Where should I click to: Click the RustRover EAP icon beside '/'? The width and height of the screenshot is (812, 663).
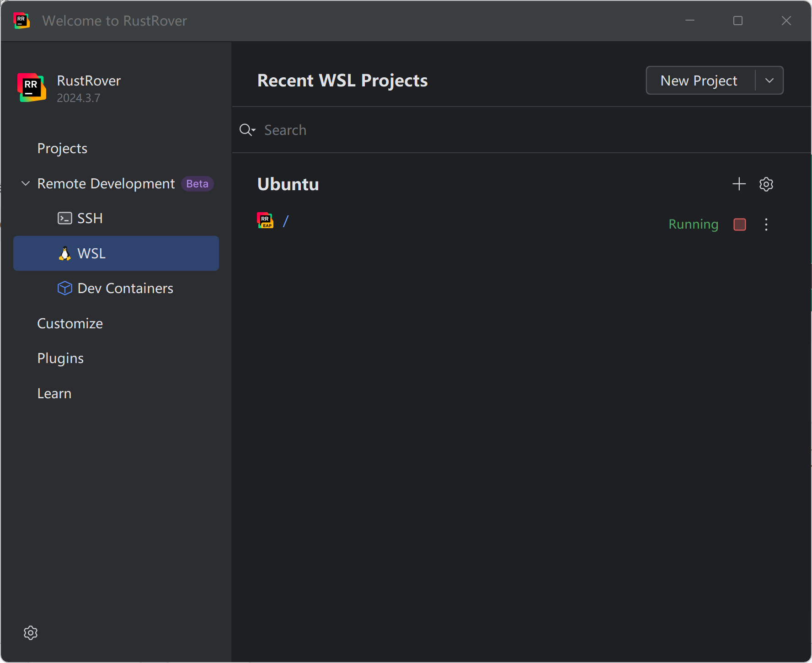point(265,220)
